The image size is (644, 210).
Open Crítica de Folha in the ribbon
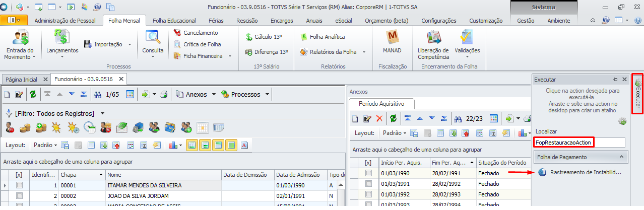(198, 44)
